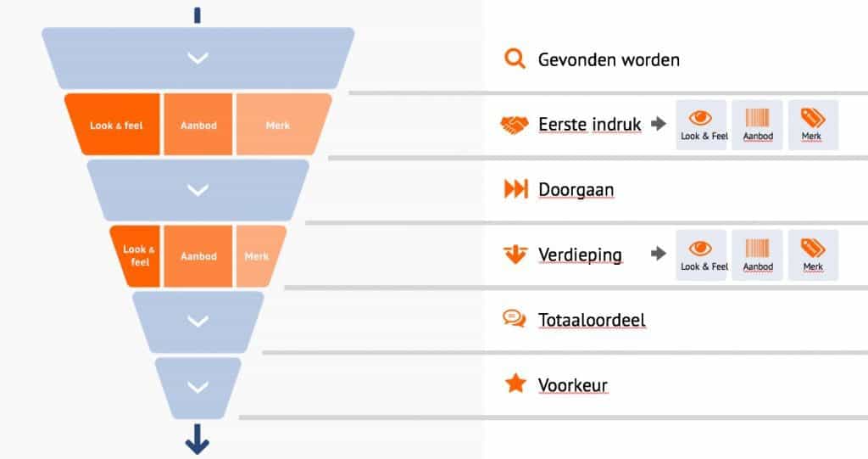868x459 pixels.
Task: Expand the bottom funnel chevron next to Voorkeur
Action: coord(198,387)
